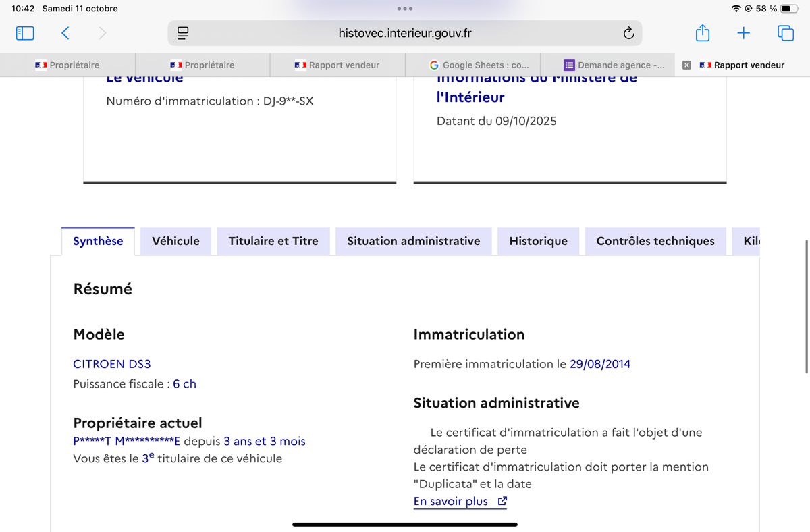Viewport: 810px width, 532px height.
Task: Click the Modèle heading
Action: [x=99, y=334]
